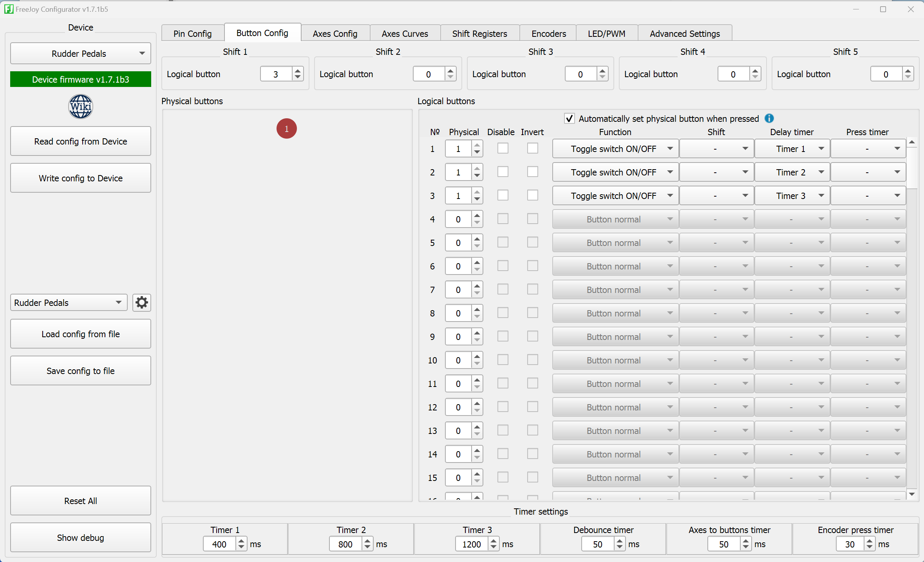Check Invert for logical button 2
The image size is (924, 562).
[x=533, y=172]
